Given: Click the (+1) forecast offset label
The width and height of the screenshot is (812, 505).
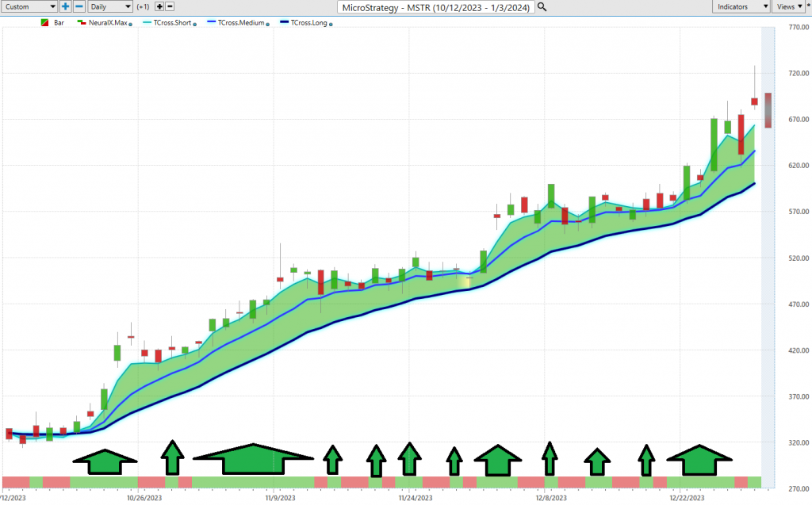Looking at the screenshot, I should 143,6.
